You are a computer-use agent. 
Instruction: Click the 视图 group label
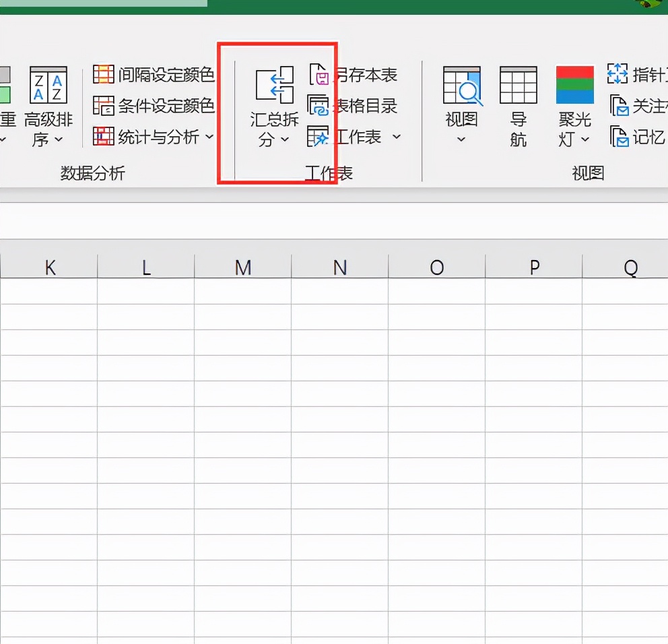587,173
